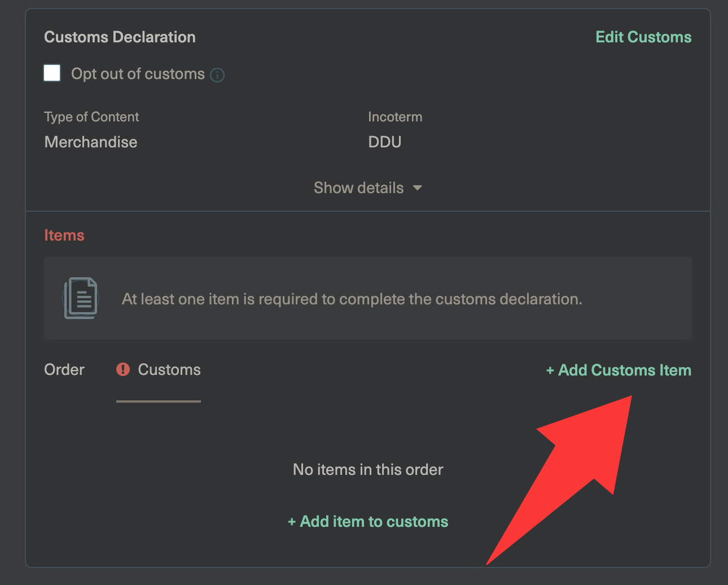The width and height of the screenshot is (728, 585).
Task: Open Edit Customs link
Action: pyautogui.click(x=644, y=37)
